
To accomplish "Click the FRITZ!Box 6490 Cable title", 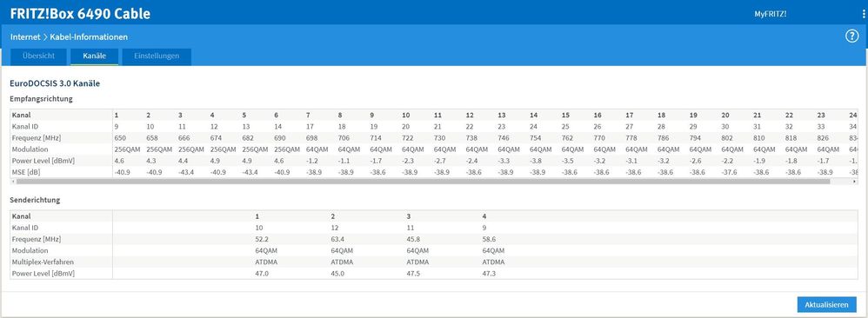I will 80,14.
